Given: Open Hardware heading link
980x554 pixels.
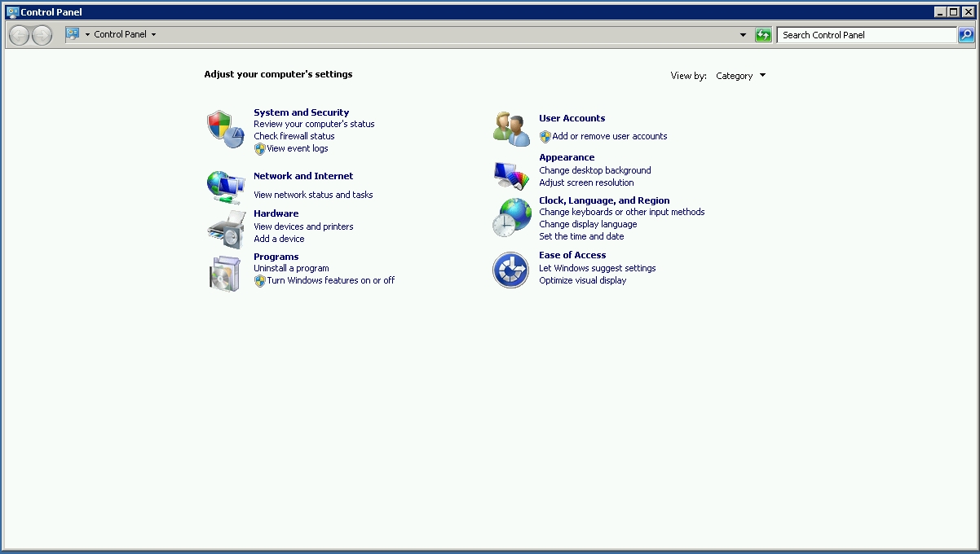Looking at the screenshot, I should coord(276,213).
